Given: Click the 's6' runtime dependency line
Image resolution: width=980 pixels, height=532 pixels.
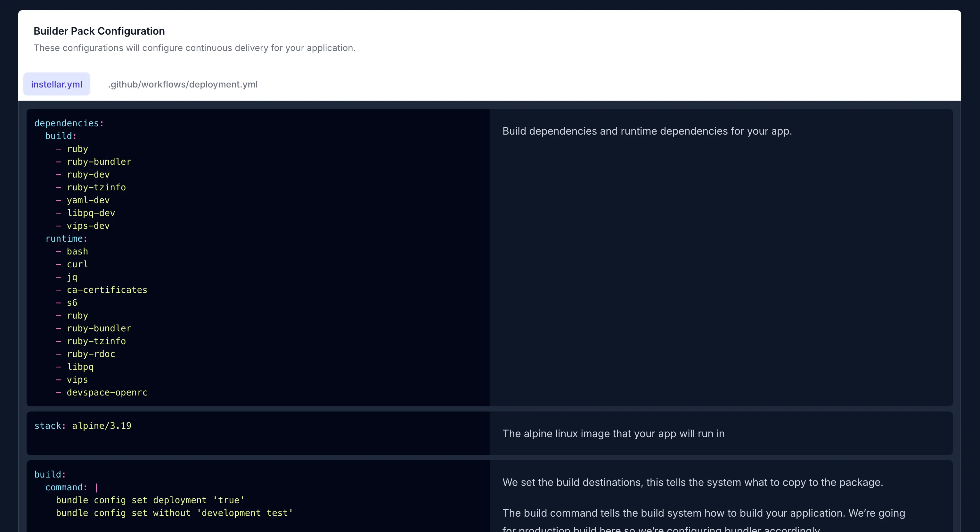Looking at the screenshot, I should click(x=67, y=303).
